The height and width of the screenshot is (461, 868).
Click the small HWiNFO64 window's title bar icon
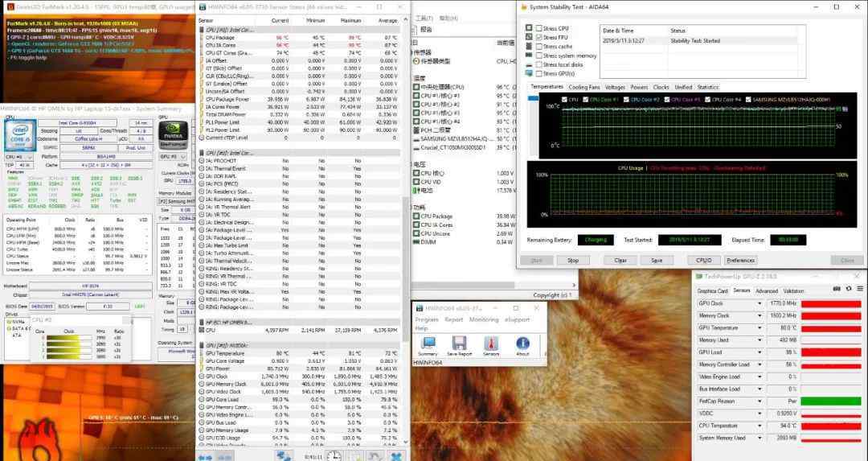click(x=419, y=308)
